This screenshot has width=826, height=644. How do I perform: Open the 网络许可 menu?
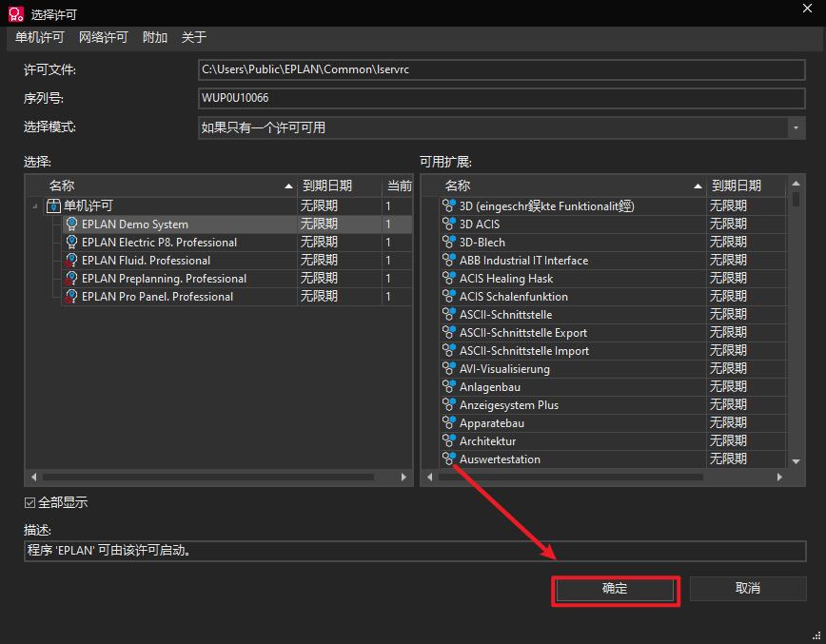103,37
